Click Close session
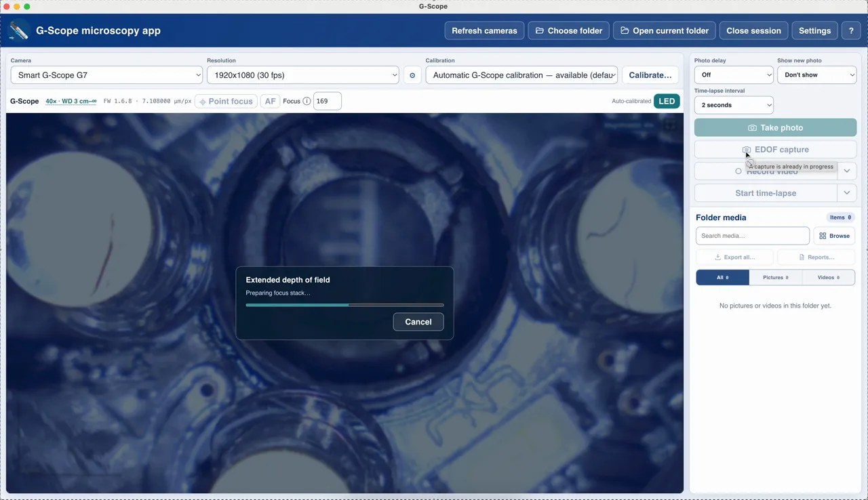Viewport: 868px width, 500px height. click(x=753, y=30)
